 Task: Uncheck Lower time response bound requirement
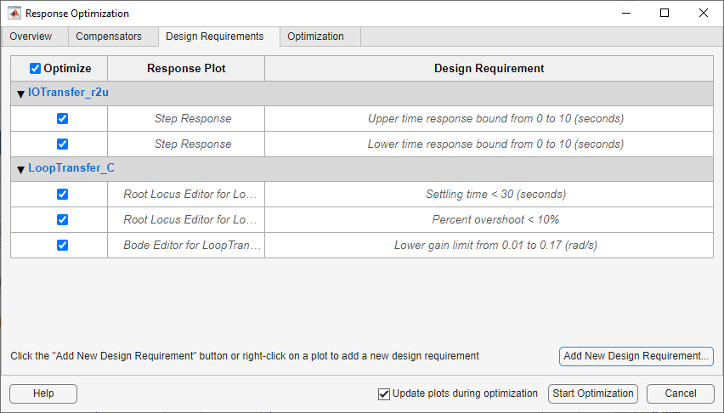62,144
